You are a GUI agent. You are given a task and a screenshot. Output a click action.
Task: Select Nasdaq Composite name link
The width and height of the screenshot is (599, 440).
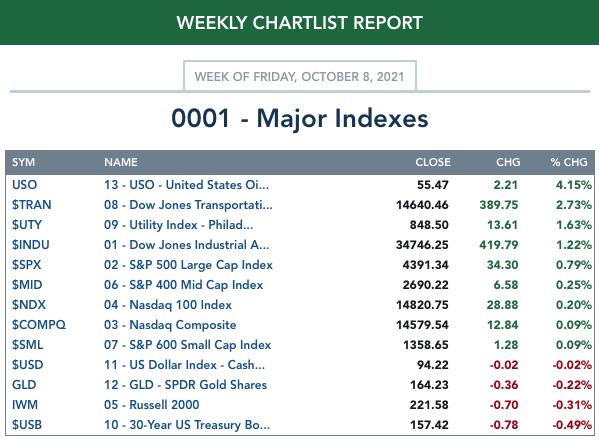pos(170,325)
